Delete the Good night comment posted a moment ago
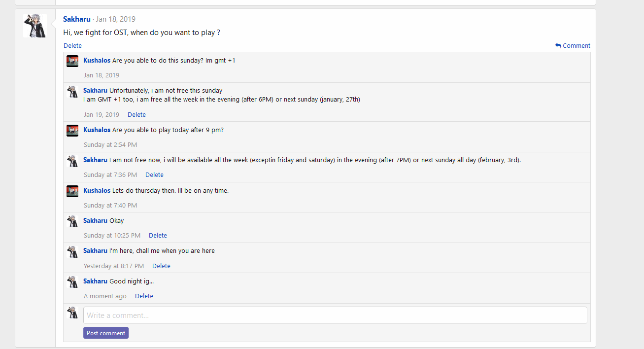Image resolution: width=644 pixels, height=349 pixels. pyautogui.click(x=144, y=296)
